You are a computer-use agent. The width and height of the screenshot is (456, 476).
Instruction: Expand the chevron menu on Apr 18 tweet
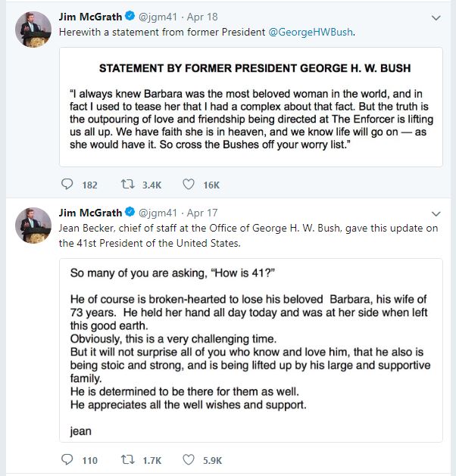(x=436, y=18)
